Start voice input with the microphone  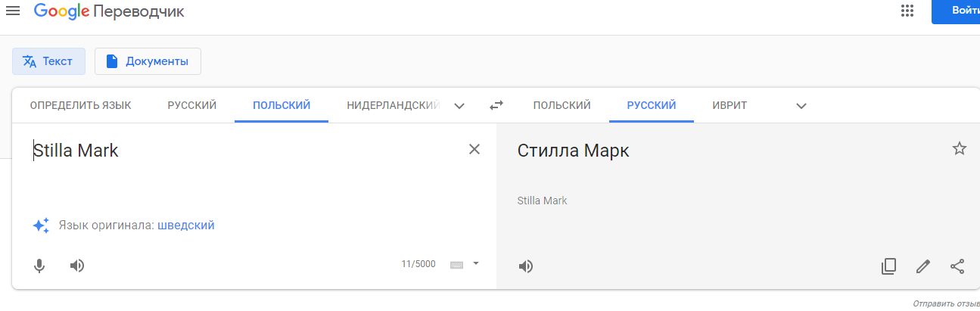tap(39, 266)
